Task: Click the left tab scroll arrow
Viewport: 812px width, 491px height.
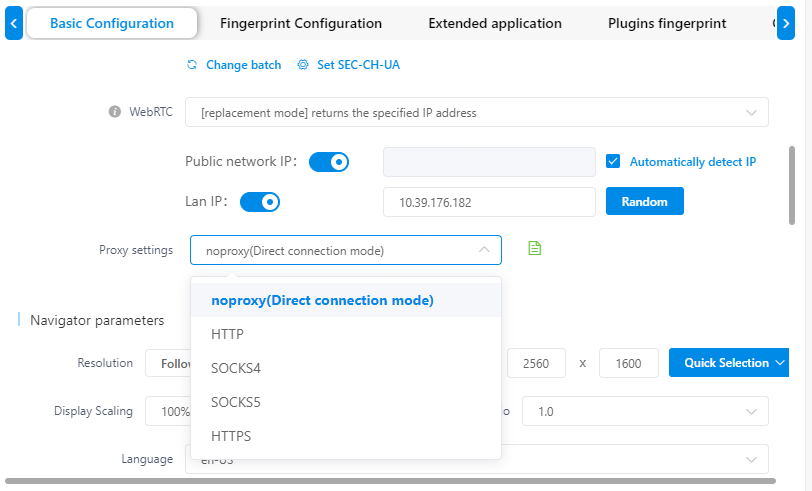Action: point(13,23)
